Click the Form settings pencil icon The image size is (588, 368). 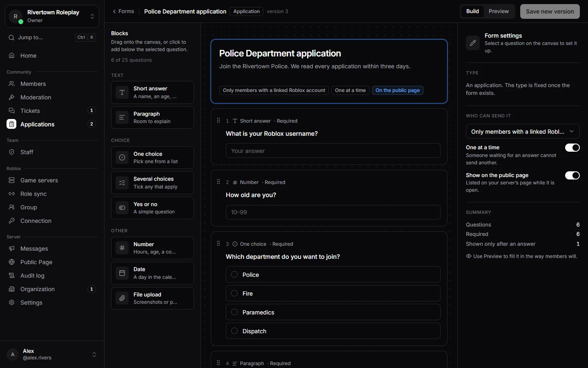pos(473,43)
